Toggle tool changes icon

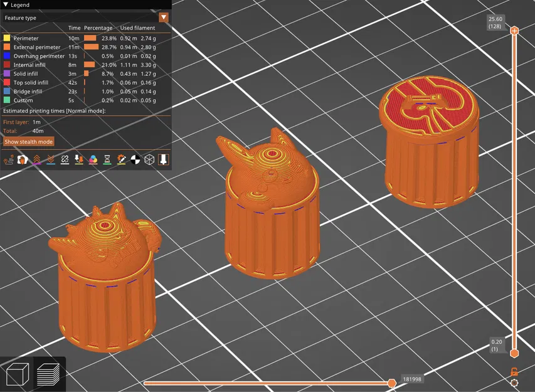pos(79,160)
